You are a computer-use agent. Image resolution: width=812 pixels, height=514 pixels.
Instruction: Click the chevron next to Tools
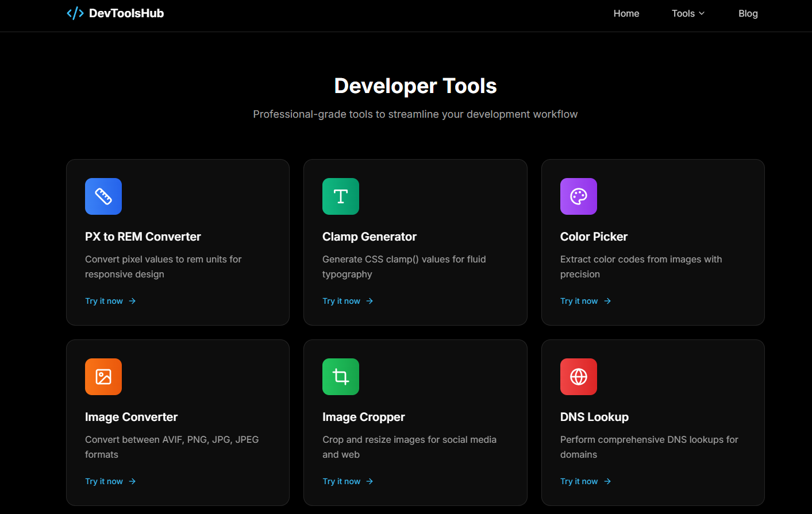tap(702, 13)
